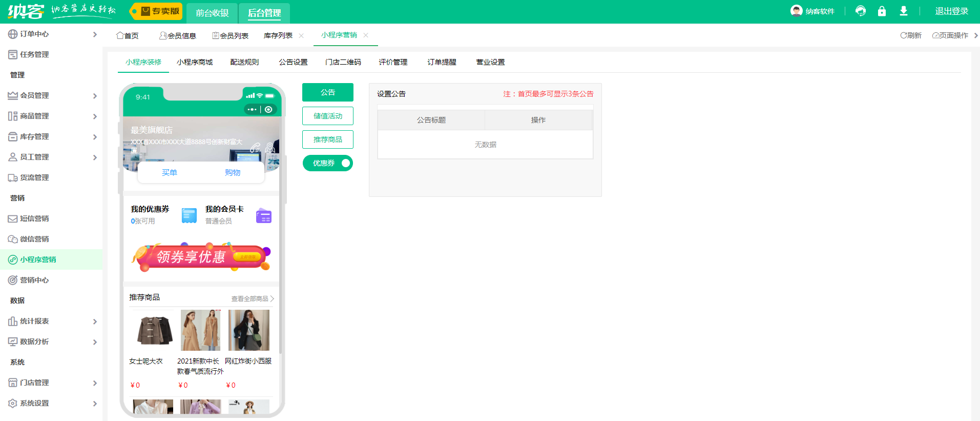
Task: Switch to the 前台收银 top tab
Action: pos(212,13)
